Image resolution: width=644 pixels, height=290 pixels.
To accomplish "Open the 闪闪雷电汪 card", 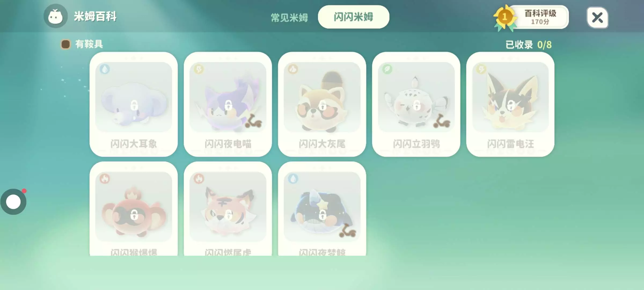I will [510, 104].
